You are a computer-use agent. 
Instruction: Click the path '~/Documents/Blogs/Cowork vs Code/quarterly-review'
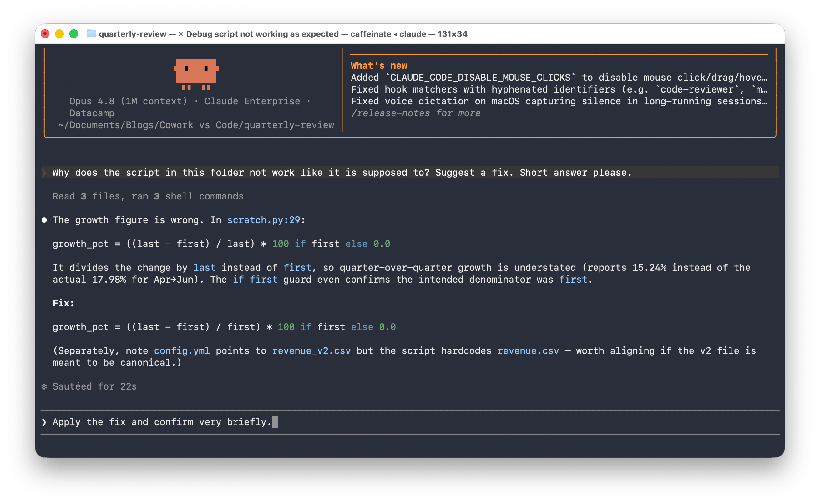point(196,125)
